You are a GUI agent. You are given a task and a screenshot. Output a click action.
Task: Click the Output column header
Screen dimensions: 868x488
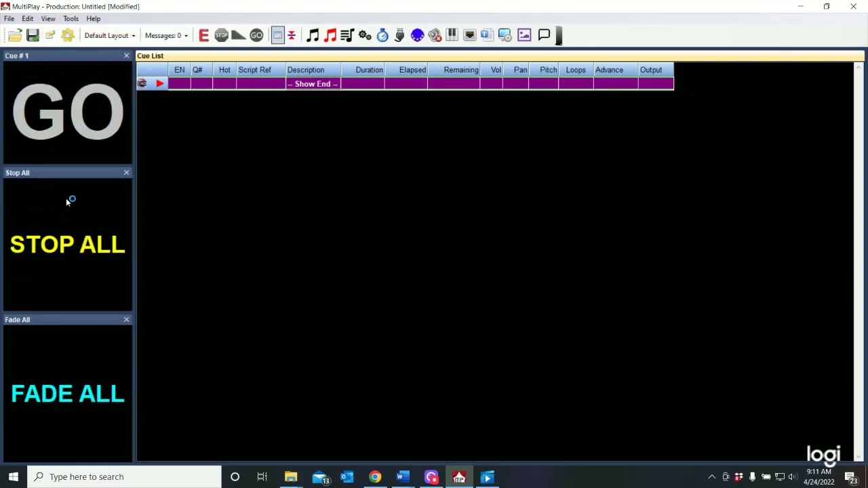pyautogui.click(x=656, y=70)
